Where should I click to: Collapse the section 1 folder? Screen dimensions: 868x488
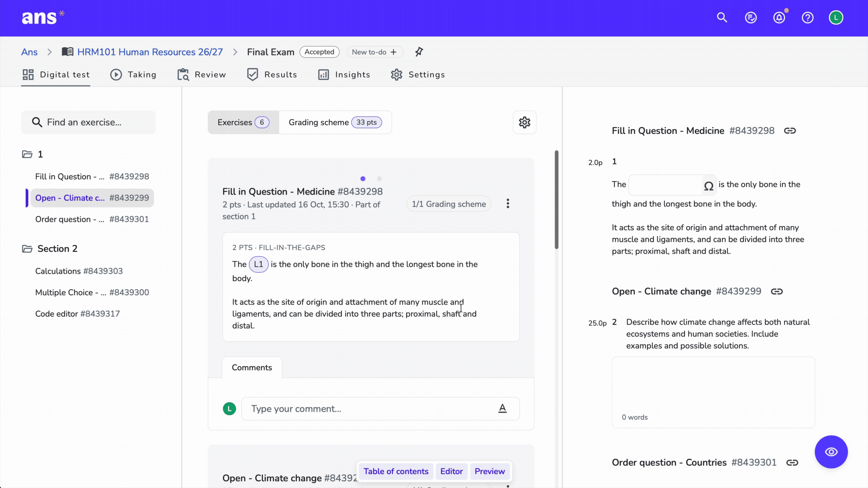point(27,154)
